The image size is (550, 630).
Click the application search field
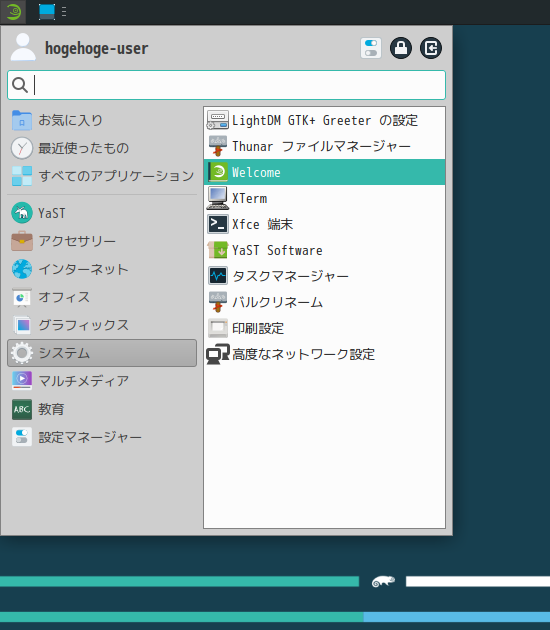[226, 85]
